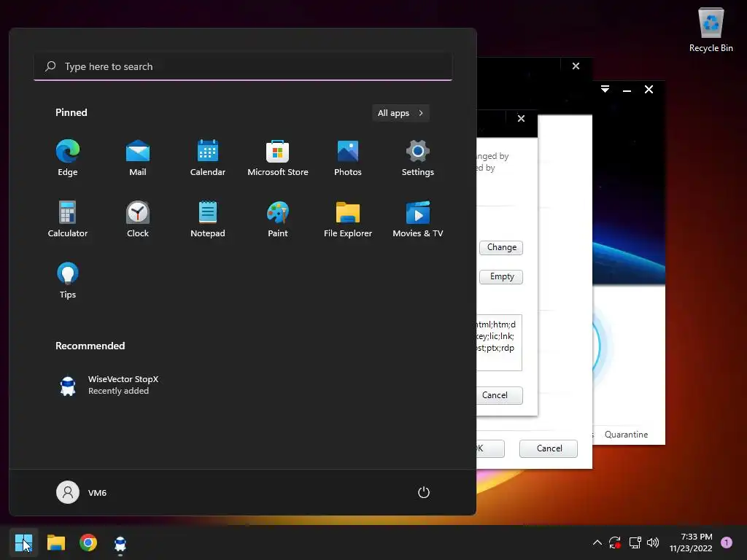Screen dimensions: 747x560
Task: Open the Tips app
Action: (x=68, y=281)
